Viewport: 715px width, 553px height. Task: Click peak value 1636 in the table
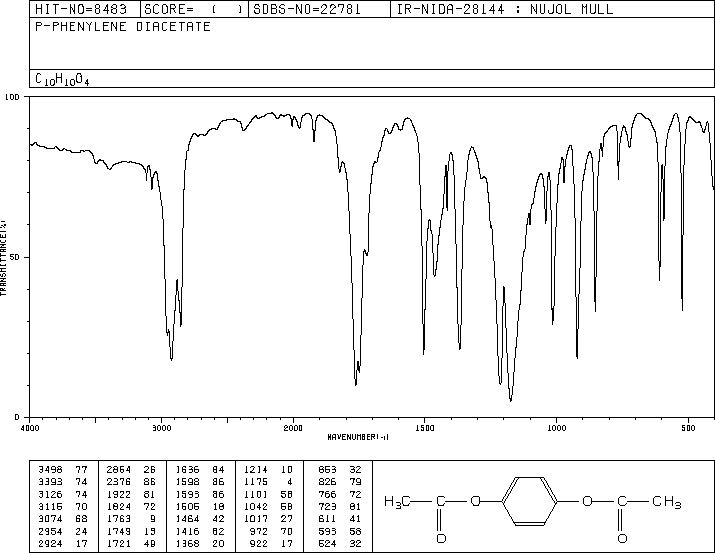tap(187, 469)
